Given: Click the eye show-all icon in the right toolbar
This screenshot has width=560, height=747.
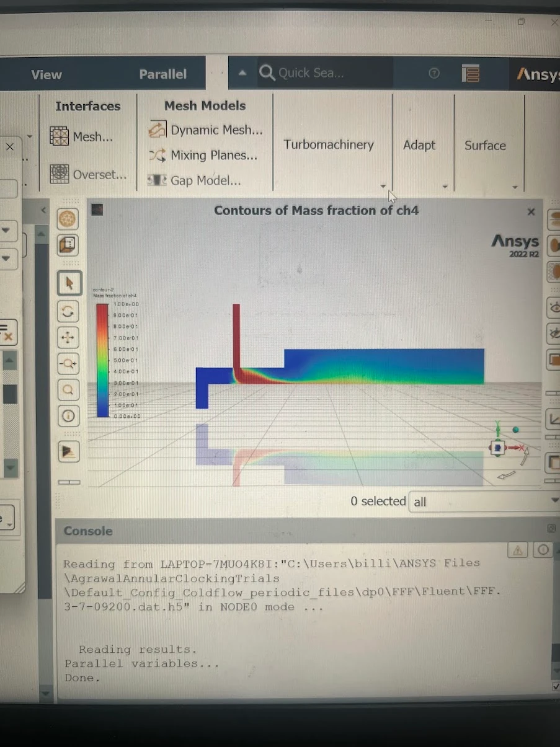Looking at the screenshot, I should (553, 308).
